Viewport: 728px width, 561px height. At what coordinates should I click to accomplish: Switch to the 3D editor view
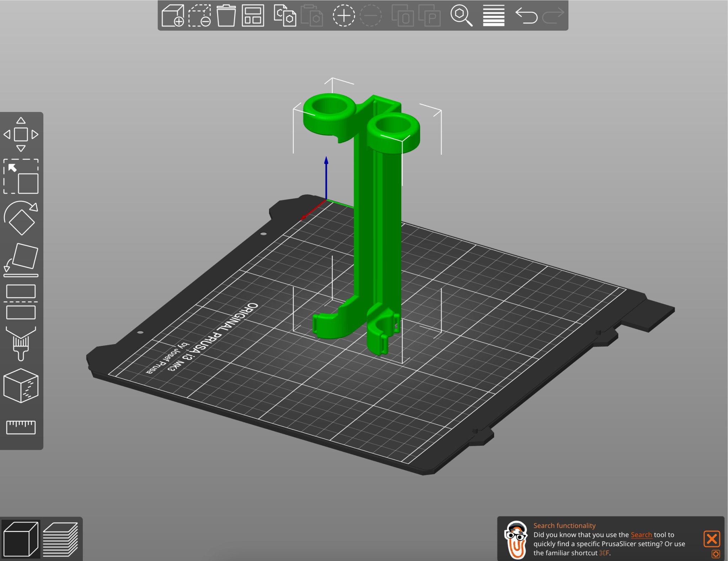pyautogui.click(x=21, y=539)
